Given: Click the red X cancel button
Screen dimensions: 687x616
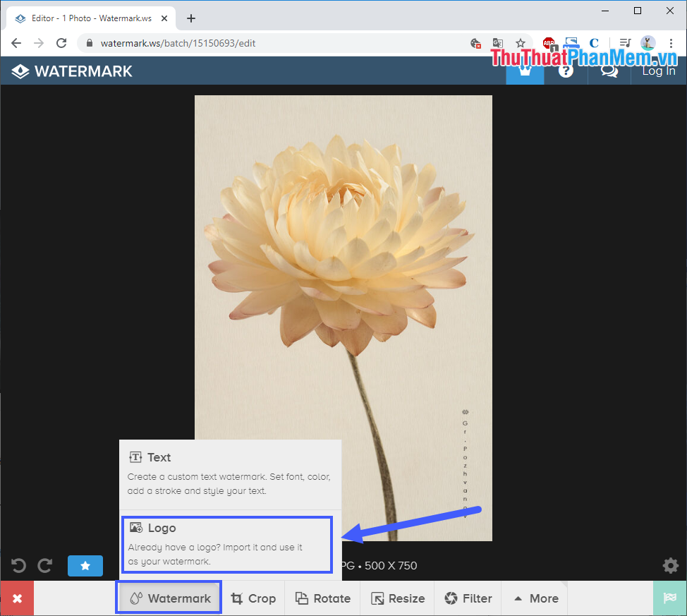Looking at the screenshot, I should pyautogui.click(x=17, y=598).
